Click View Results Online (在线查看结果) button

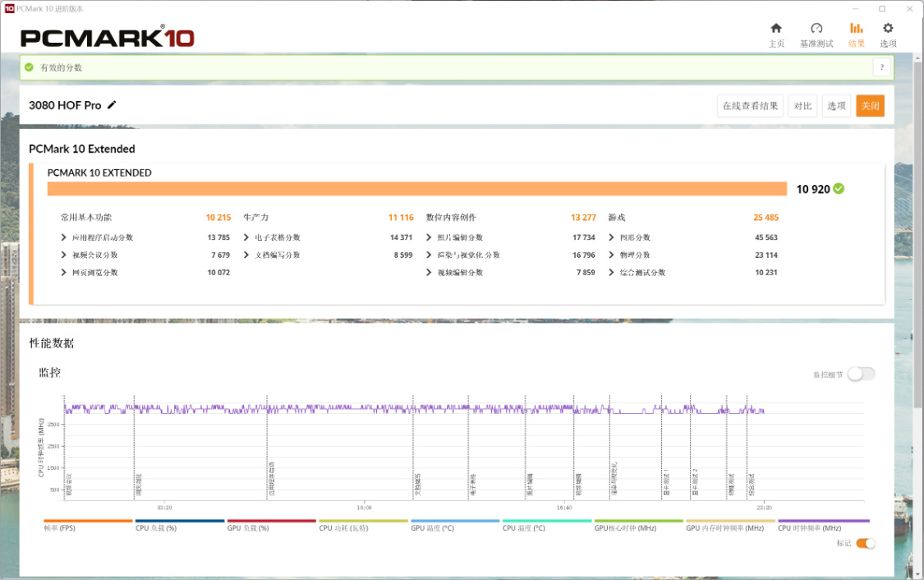750,105
